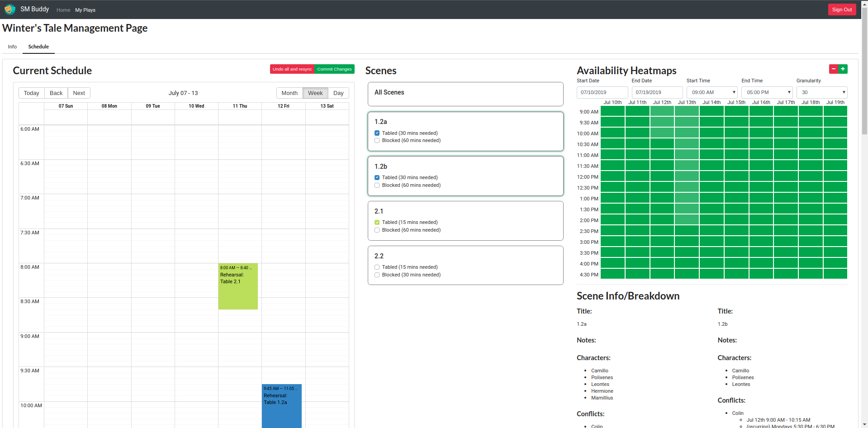The height and width of the screenshot is (428, 868).
Task: Click the Commit Changes button
Action: (334, 69)
